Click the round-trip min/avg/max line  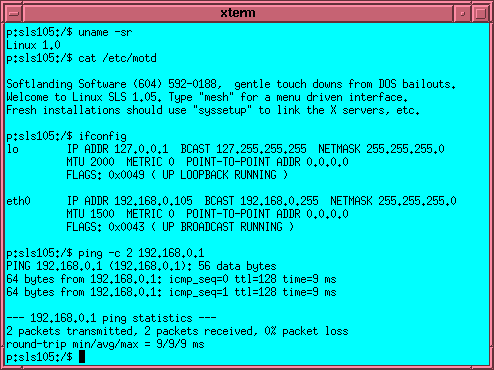(x=105, y=344)
